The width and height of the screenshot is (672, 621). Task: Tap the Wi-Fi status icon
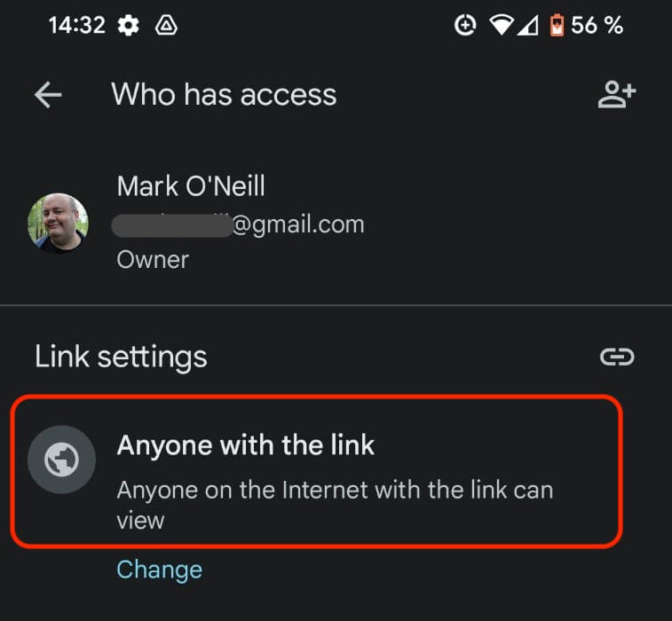coord(501,25)
